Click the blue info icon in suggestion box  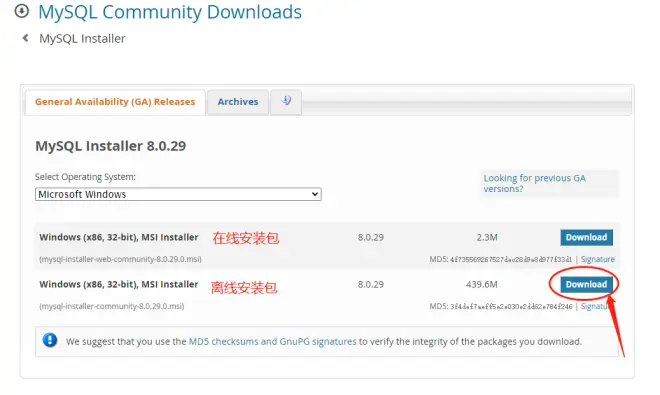(x=50, y=340)
